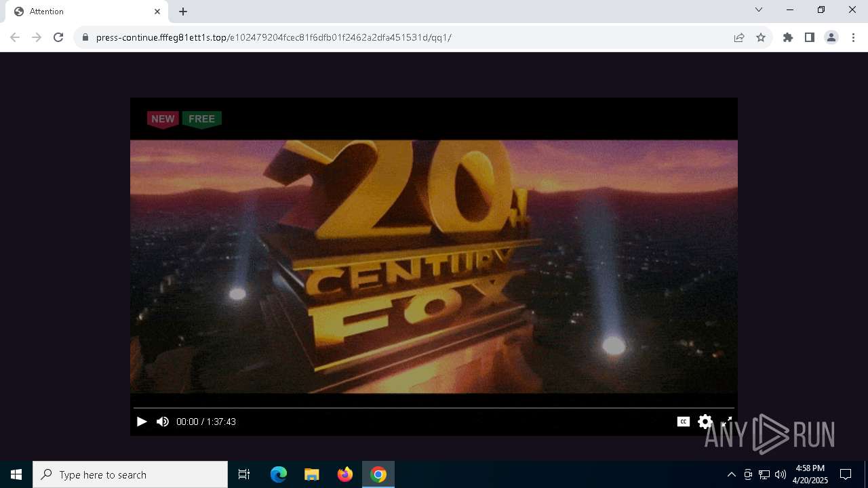The image size is (868, 488).
Task: Click the NEW badge
Action: 163,119
